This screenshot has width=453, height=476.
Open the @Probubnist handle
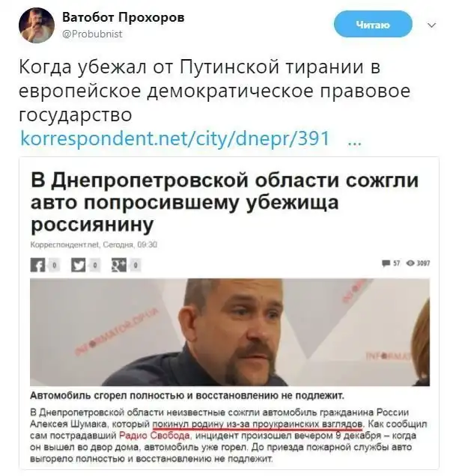92,34
